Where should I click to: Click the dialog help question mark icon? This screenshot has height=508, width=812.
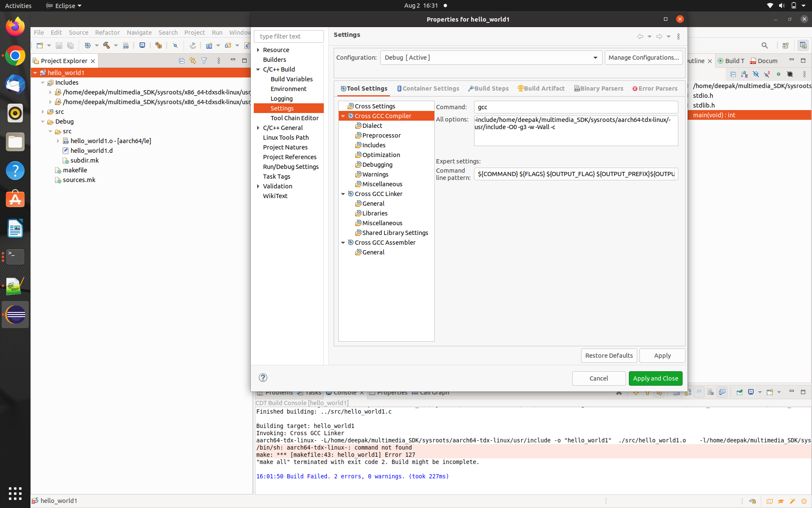[x=263, y=378]
